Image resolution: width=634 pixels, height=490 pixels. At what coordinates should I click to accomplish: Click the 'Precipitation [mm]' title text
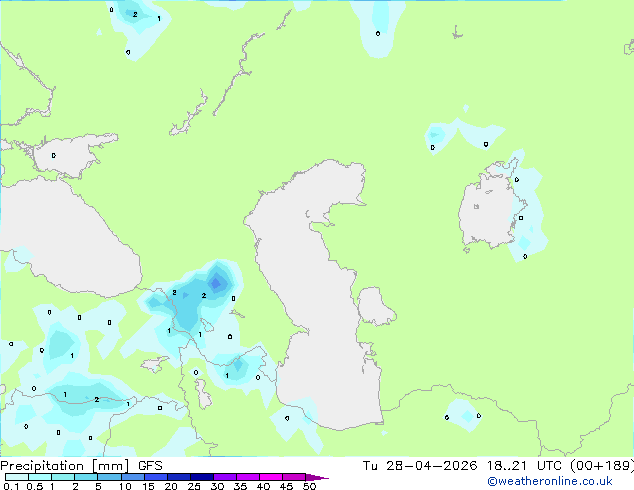(x=65, y=466)
